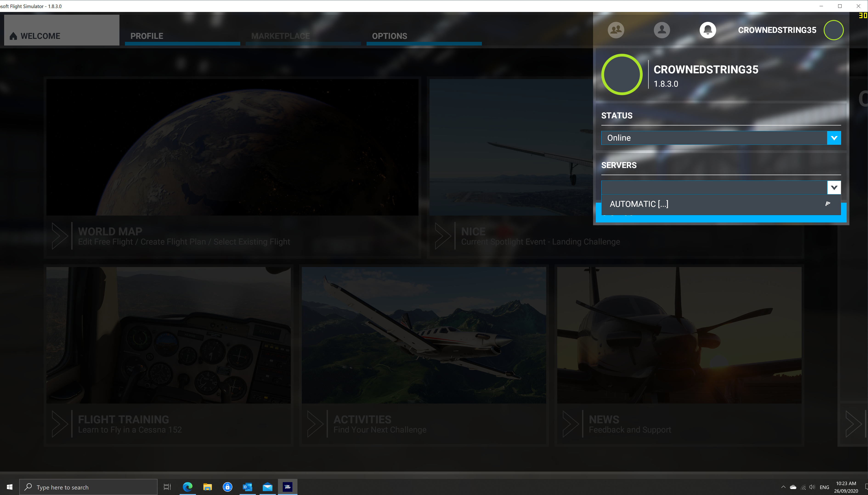The width and height of the screenshot is (868, 495).
Task: Click the Earth globe thumbnail
Action: tap(232, 147)
